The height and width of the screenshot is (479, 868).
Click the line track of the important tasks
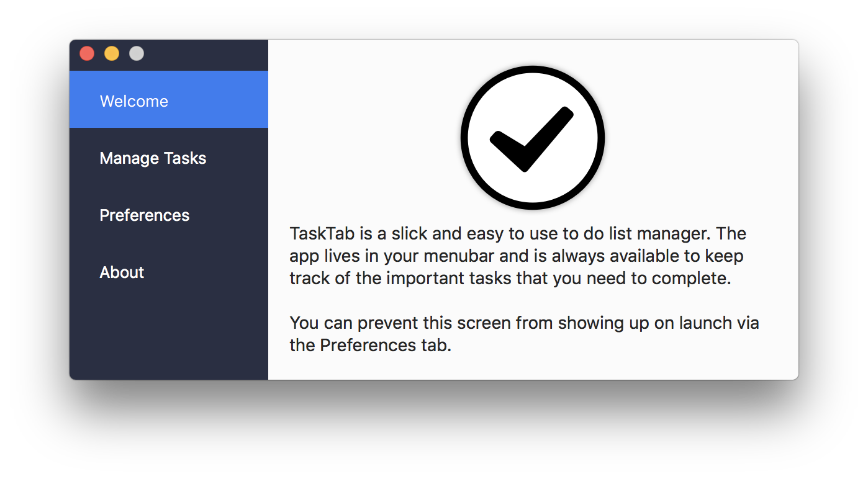(510, 279)
